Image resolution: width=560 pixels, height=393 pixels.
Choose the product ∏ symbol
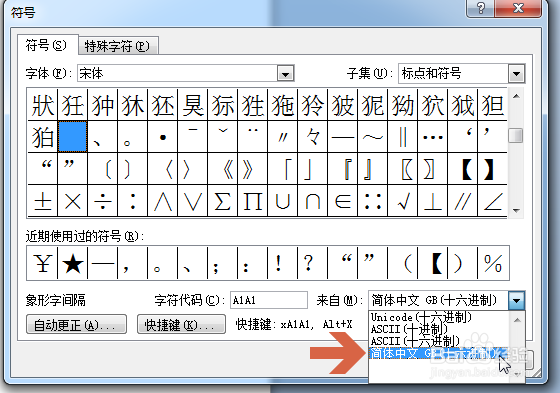[252, 201]
